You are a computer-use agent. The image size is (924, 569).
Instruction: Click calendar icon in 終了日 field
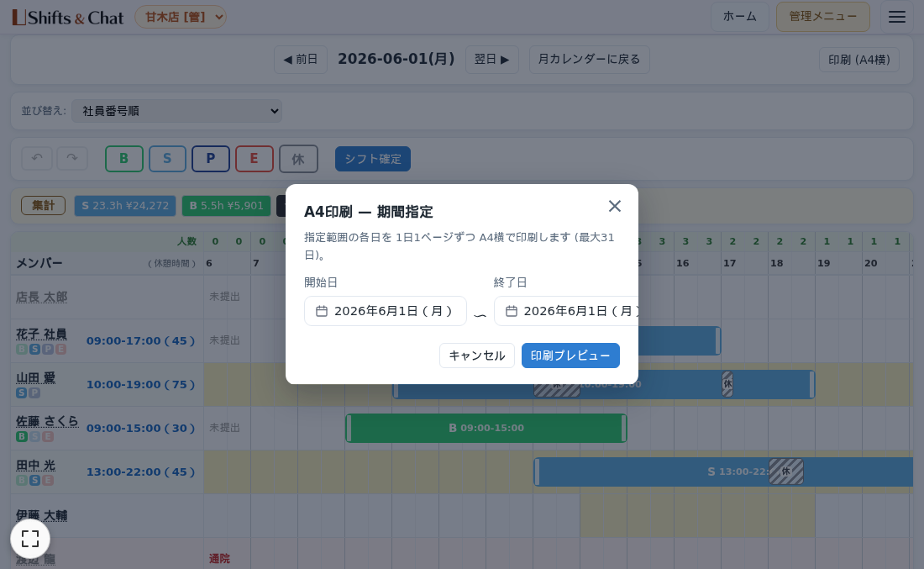coord(512,311)
